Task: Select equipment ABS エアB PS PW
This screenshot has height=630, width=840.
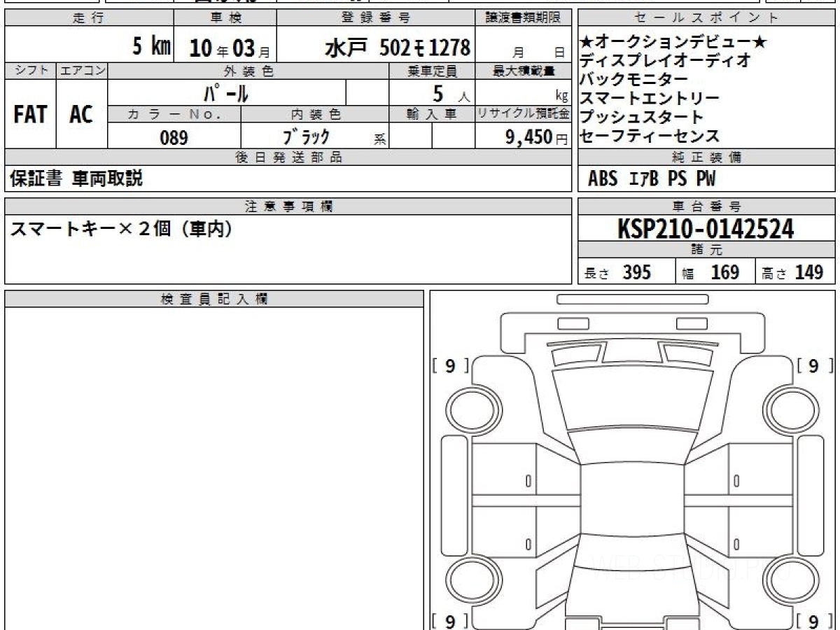Action: pos(652,179)
